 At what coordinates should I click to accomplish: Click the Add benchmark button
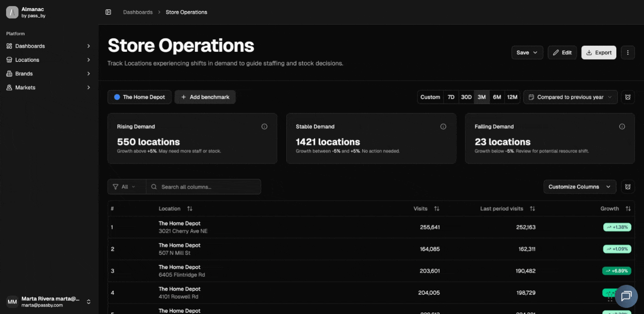tap(205, 97)
